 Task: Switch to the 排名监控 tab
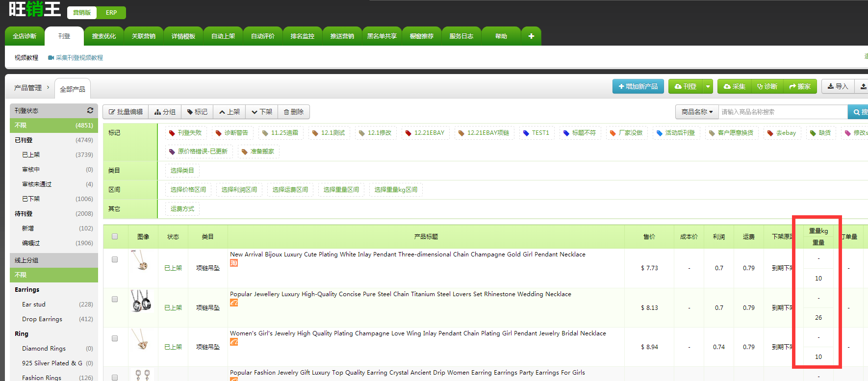[303, 36]
